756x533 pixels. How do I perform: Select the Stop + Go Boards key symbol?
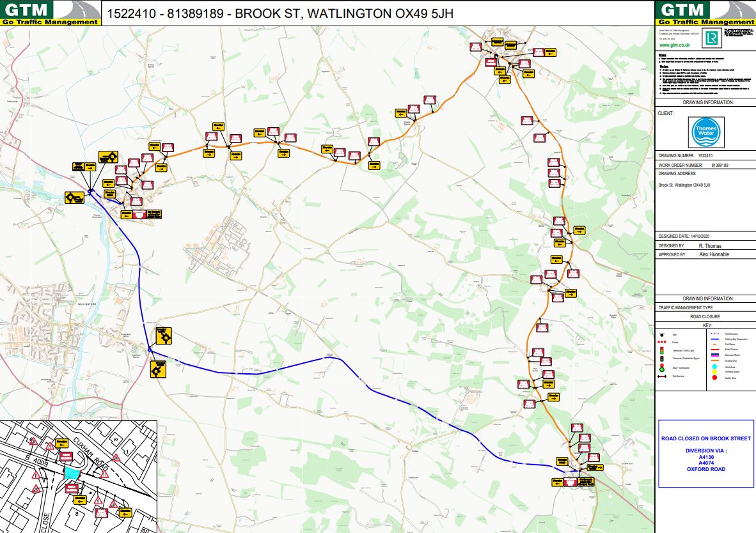point(661,368)
